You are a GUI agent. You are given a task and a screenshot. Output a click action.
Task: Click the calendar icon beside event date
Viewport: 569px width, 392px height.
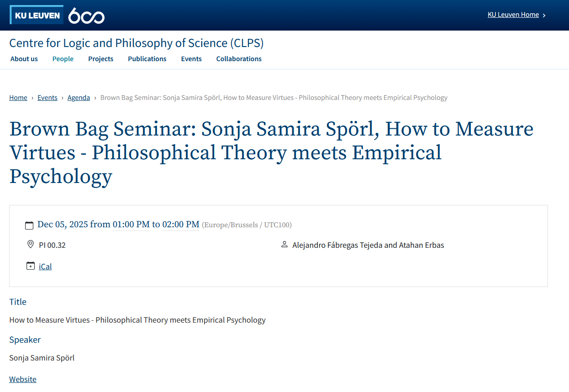[29, 225]
